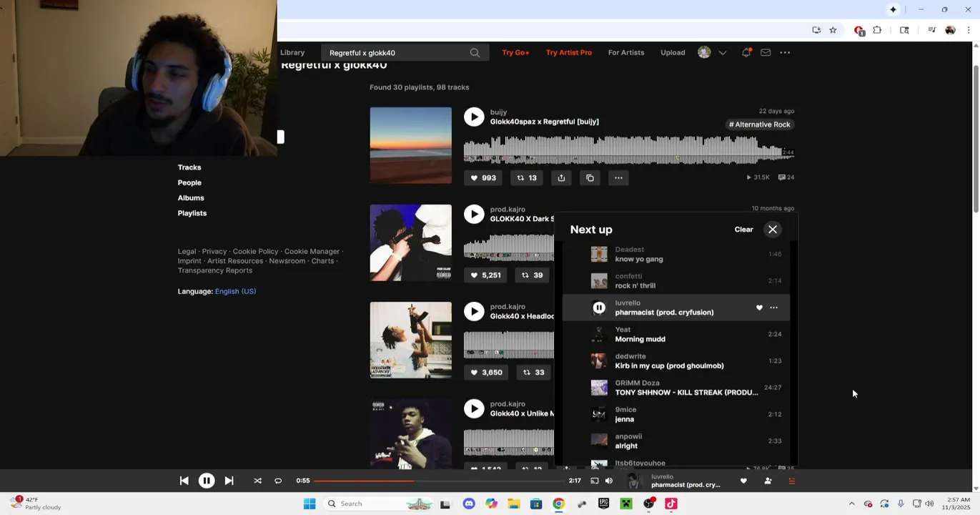Open Chrome media controls icon
The height and width of the screenshot is (515, 980).
931,30
